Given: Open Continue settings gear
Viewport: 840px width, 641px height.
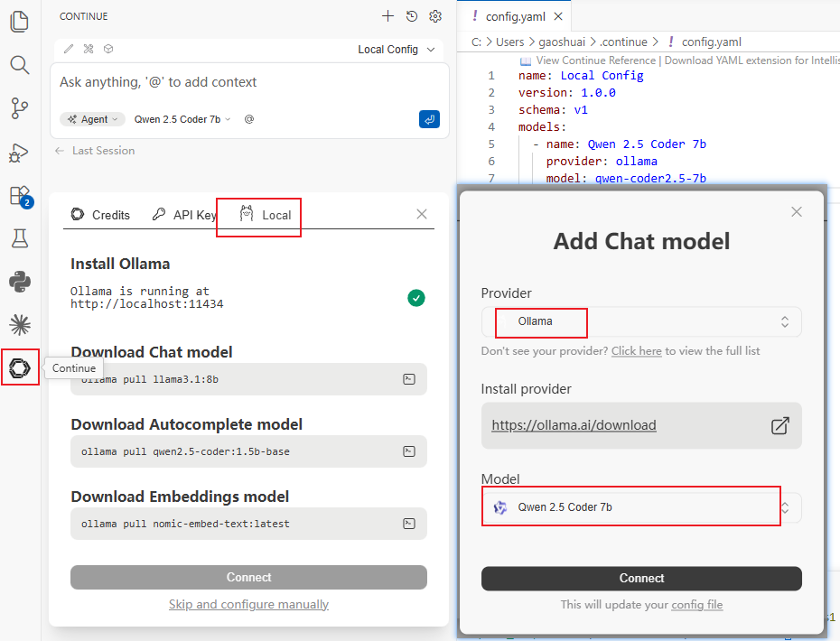Looking at the screenshot, I should (x=435, y=16).
